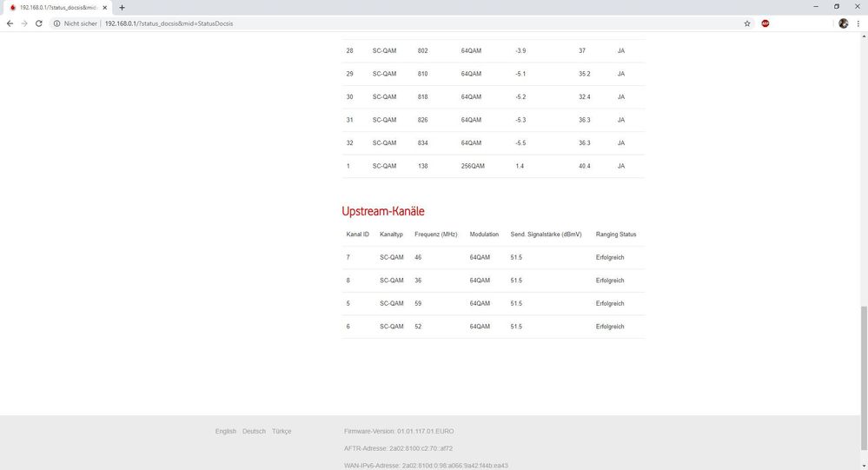Click upstream frequency value 59
This screenshot has width=868, height=470.
click(418, 303)
